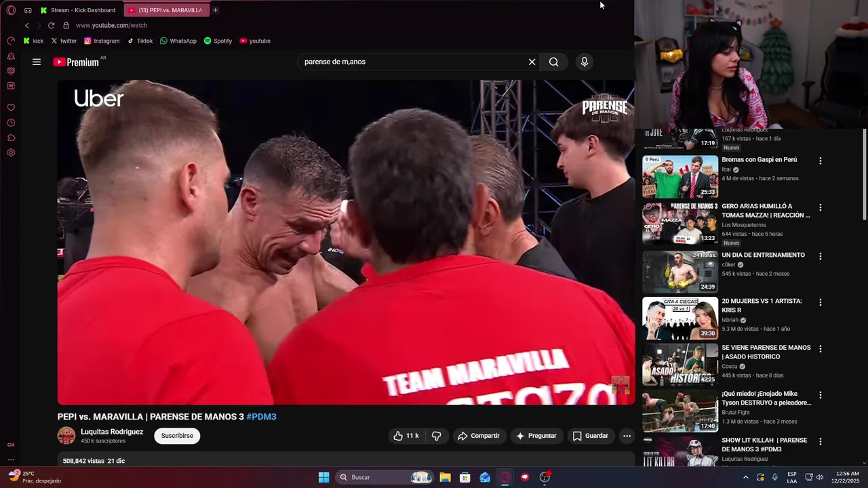The image size is (868, 488).
Task: Open sidebar heart bookmarks icon
Action: pyautogui.click(x=11, y=108)
